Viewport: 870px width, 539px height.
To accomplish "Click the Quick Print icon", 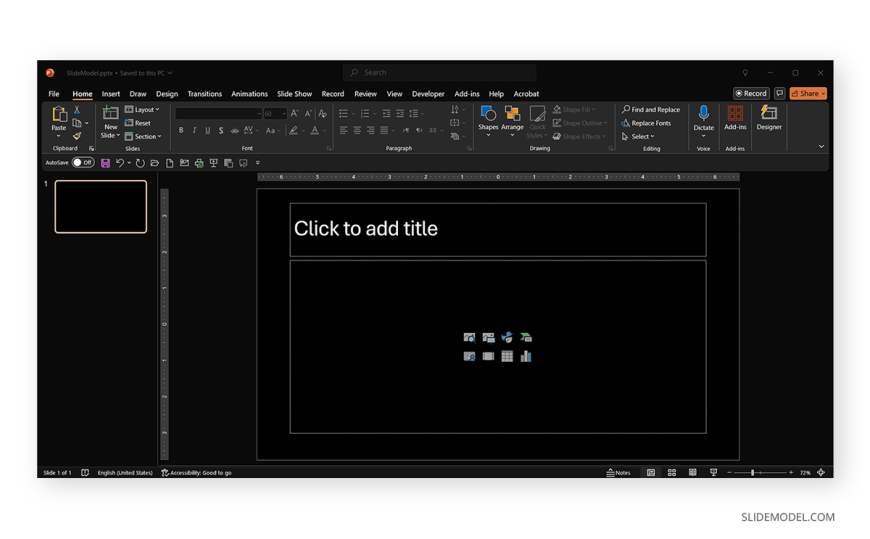I will coord(199,163).
